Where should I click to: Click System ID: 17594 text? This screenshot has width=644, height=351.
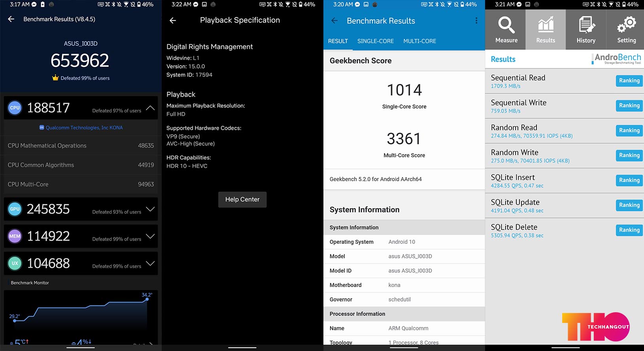point(189,75)
